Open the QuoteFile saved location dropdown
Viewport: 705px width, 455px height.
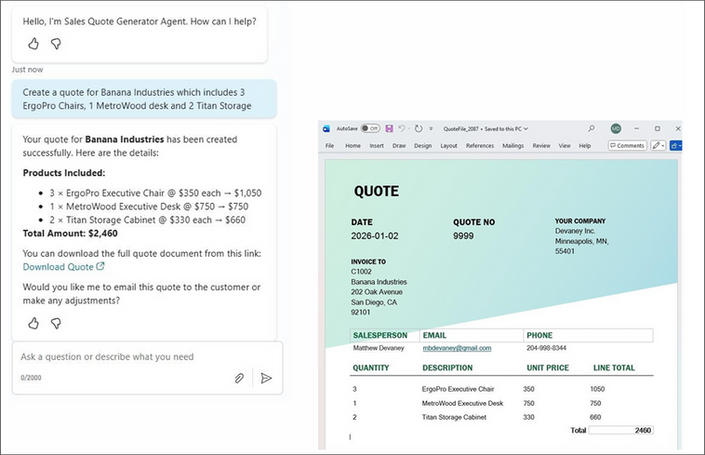tap(486, 129)
